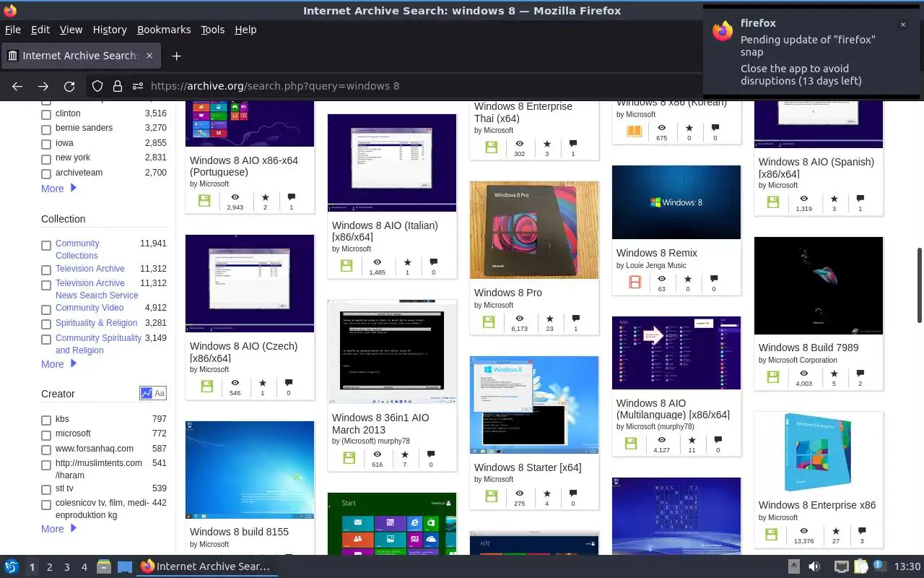Image resolution: width=924 pixels, height=578 pixels.
Task: Open the View menu
Action: click(71, 30)
